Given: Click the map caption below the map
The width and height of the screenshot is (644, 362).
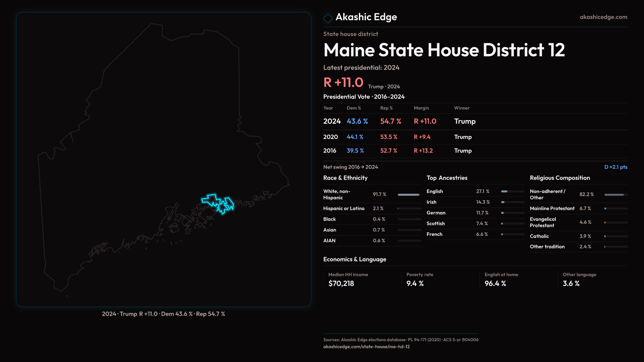Looking at the screenshot, I should click(163, 314).
